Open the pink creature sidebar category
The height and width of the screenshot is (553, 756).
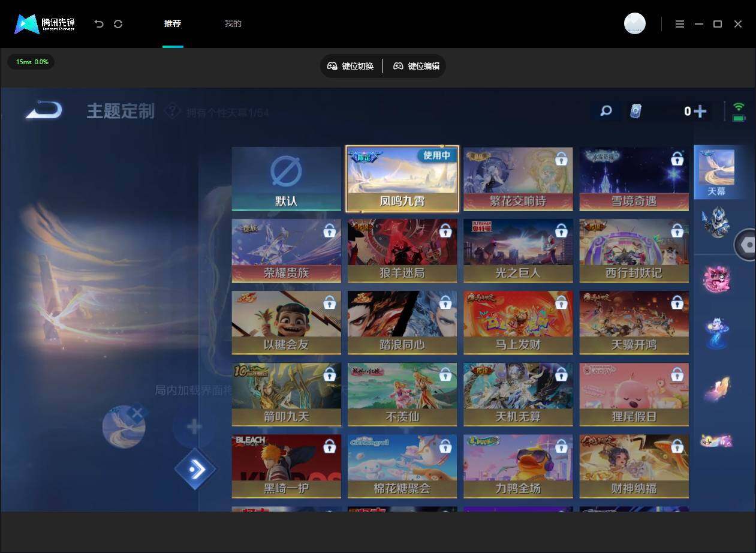pos(716,279)
